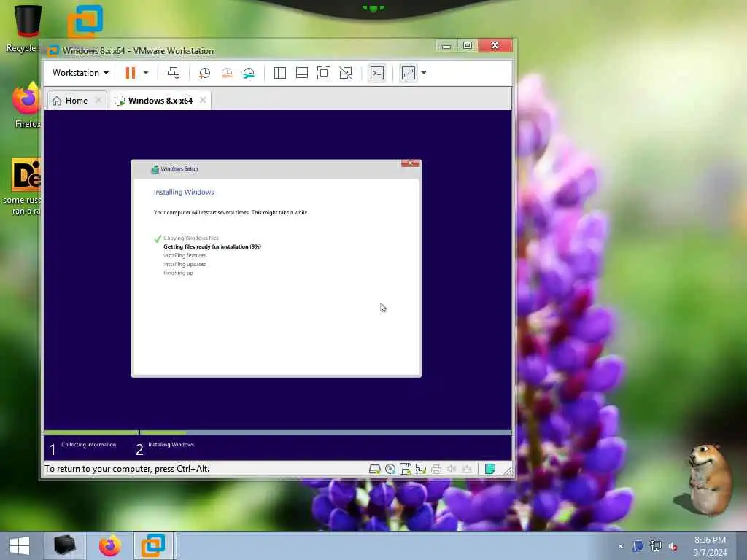Viewport: 747px width, 560px height.
Task: Open the Firefox desktop shortcut
Action: pos(27,106)
